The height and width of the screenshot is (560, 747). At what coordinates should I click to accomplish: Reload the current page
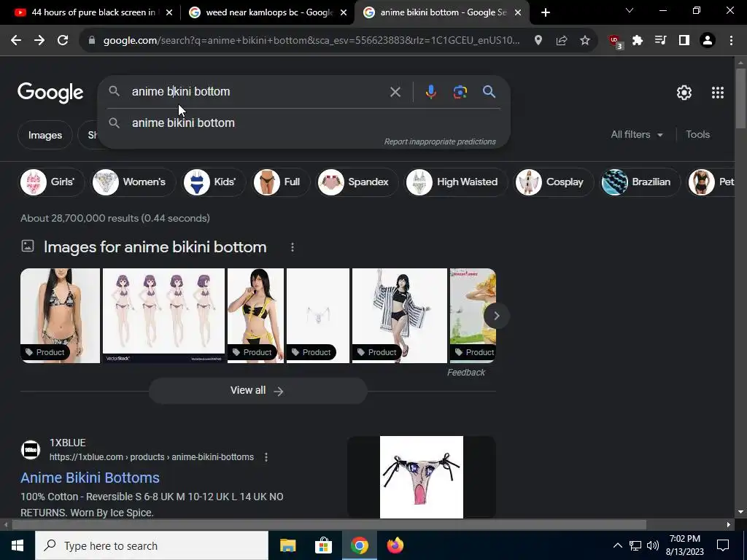[x=63, y=41]
